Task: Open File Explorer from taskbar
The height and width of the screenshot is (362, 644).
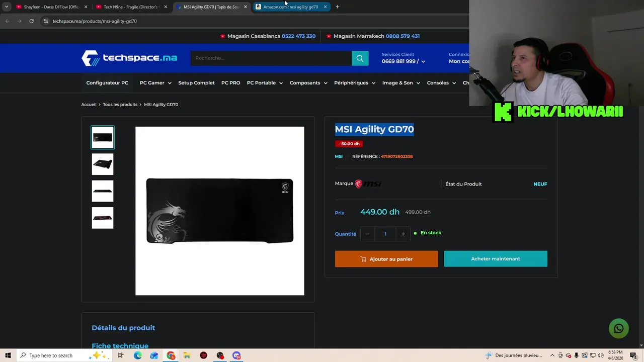Action: (187, 355)
